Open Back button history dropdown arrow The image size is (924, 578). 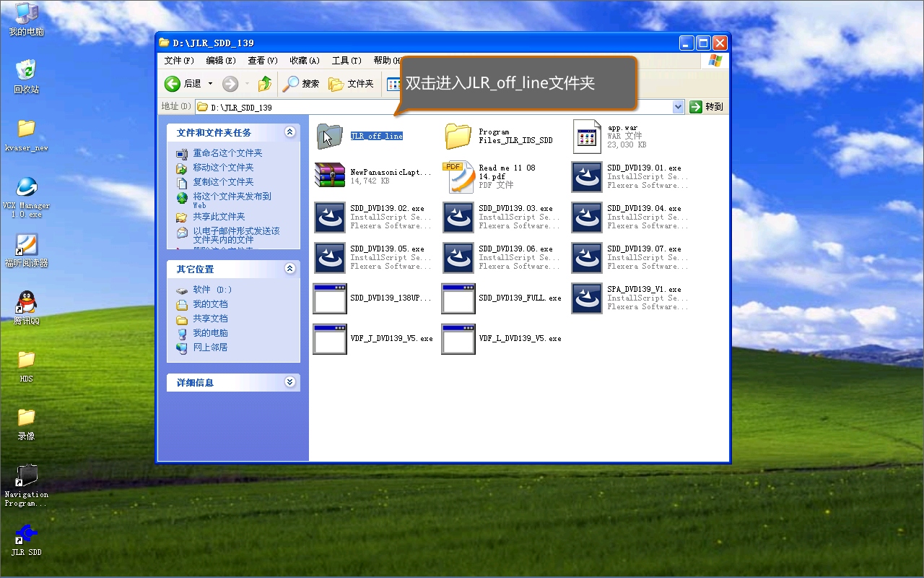pyautogui.click(x=210, y=84)
